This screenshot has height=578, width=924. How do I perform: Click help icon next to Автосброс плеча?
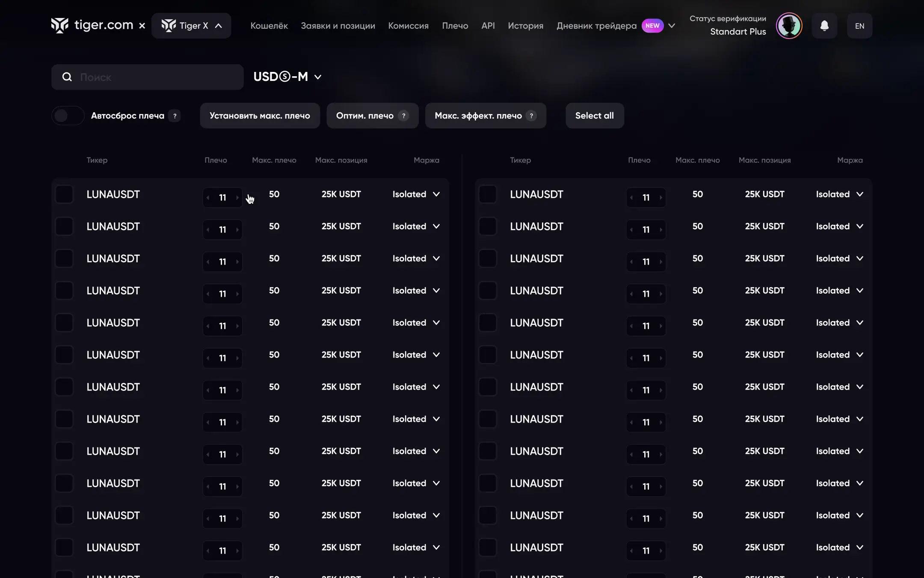(x=175, y=116)
